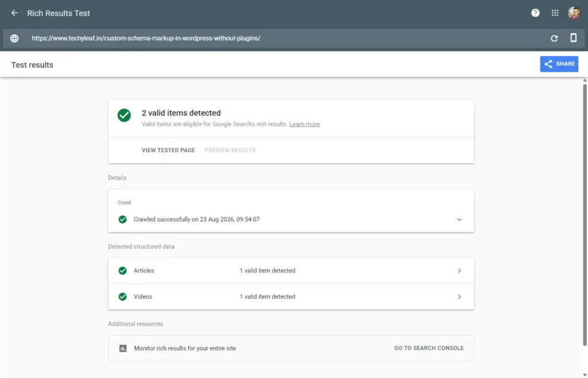
Task: Select the Videos structured data label
Action: (143, 297)
